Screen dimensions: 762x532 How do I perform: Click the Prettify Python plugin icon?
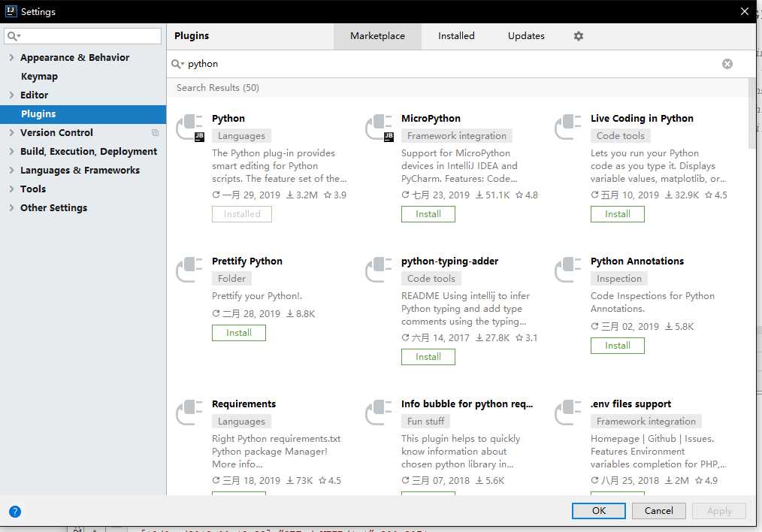pyautogui.click(x=189, y=270)
